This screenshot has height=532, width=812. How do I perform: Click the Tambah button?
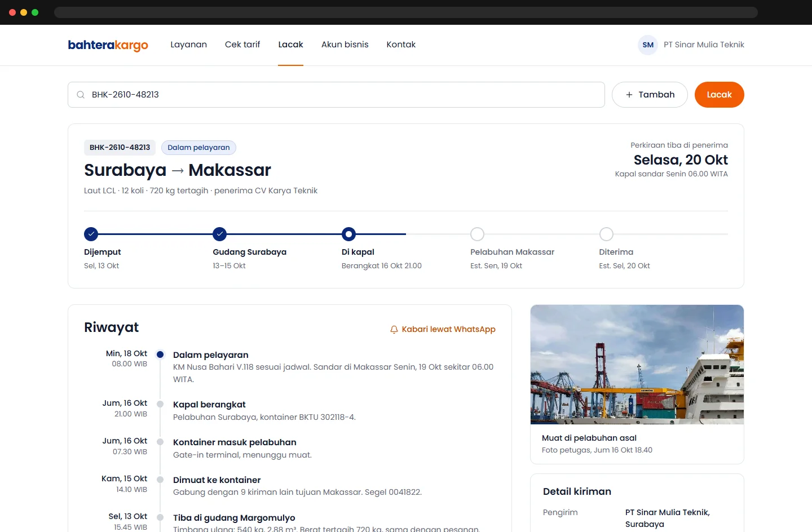[650, 95]
